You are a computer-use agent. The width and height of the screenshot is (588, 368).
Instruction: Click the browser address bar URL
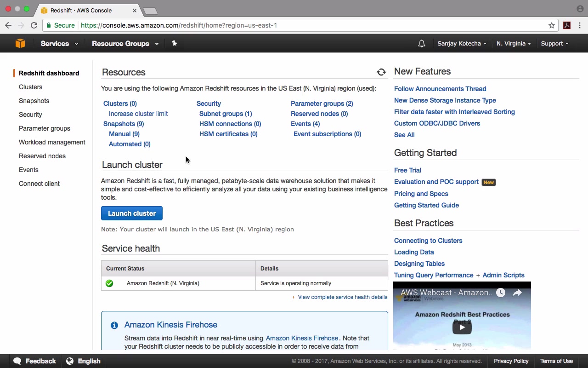(x=179, y=25)
